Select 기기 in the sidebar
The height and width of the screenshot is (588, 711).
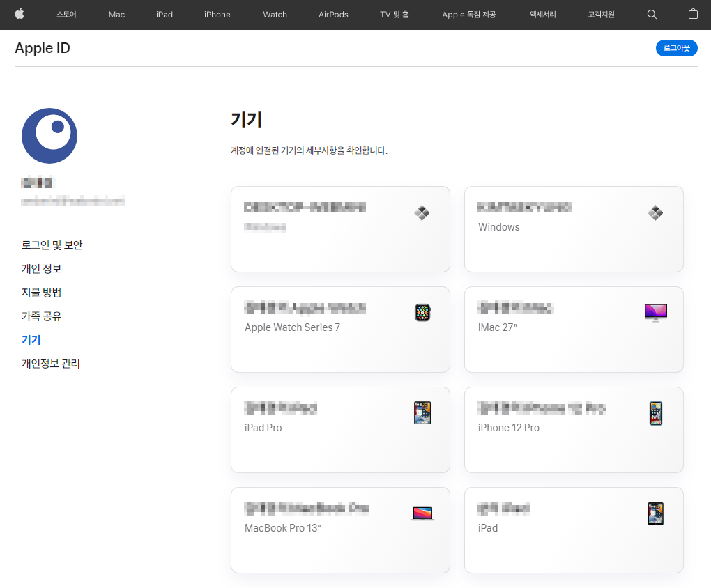click(x=31, y=339)
